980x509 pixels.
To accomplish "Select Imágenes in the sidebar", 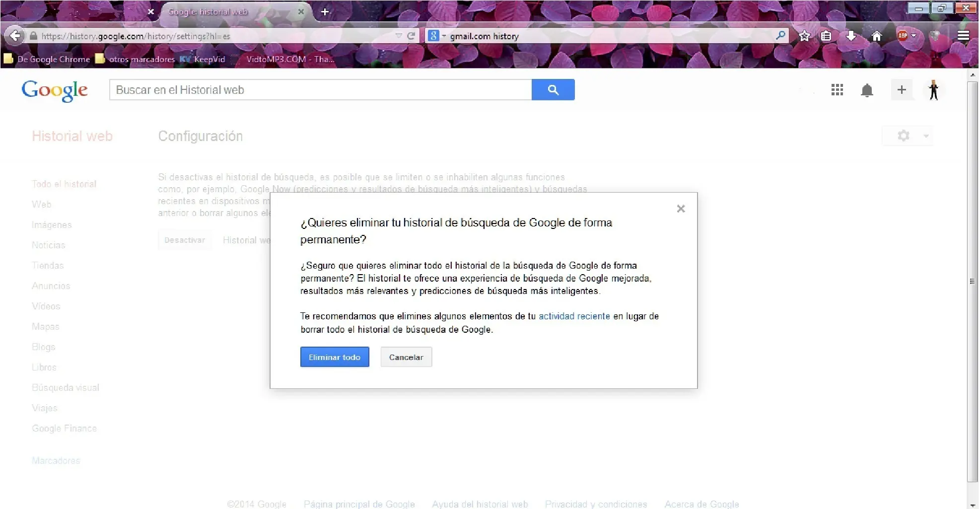I will coord(52,225).
